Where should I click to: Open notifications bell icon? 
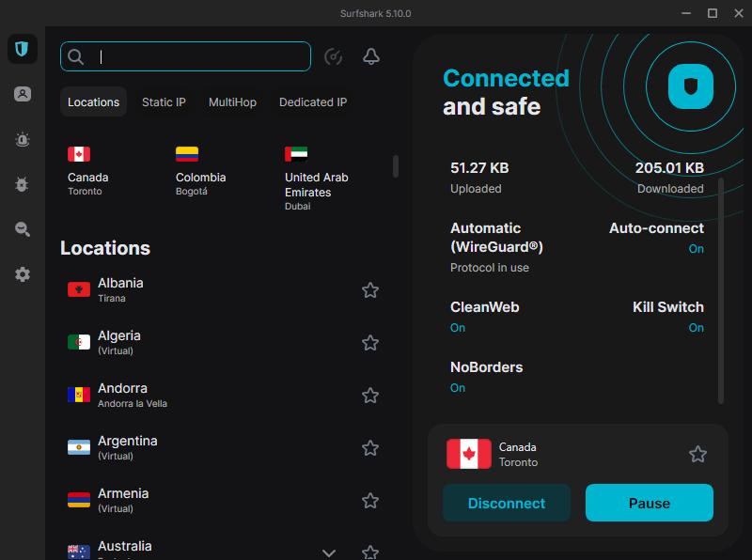[370, 56]
